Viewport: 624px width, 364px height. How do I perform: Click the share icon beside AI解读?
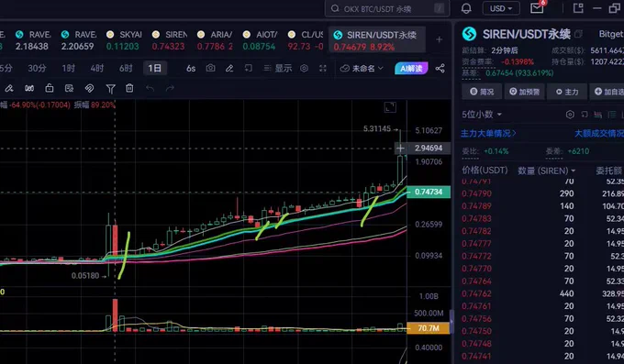pyautogui.click(x=440, y=69)
